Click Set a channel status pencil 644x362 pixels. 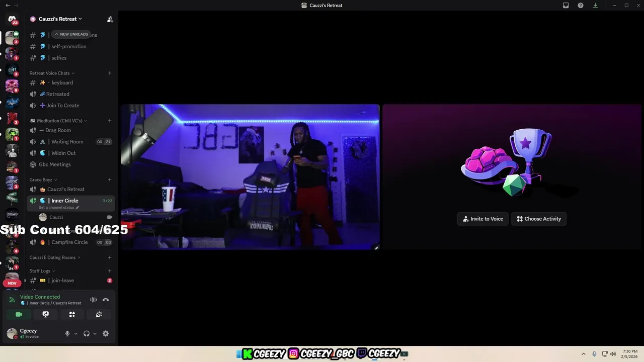77,208
